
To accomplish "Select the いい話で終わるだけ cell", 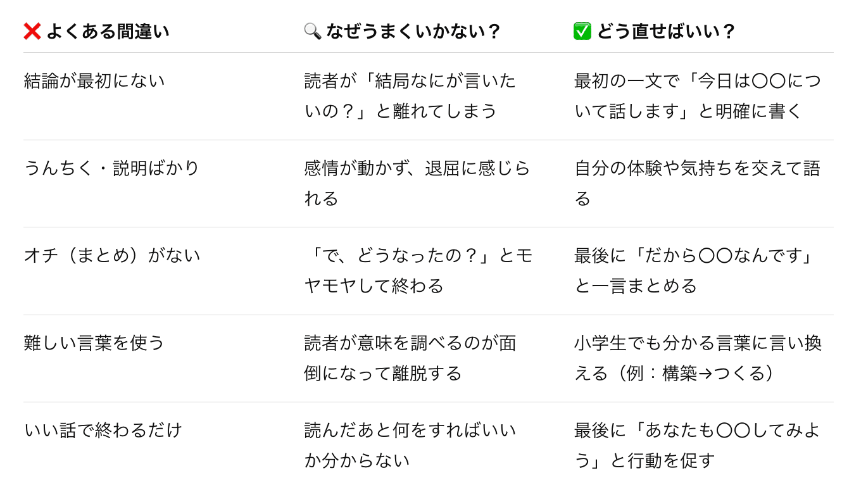I will [x=103, y=431].
